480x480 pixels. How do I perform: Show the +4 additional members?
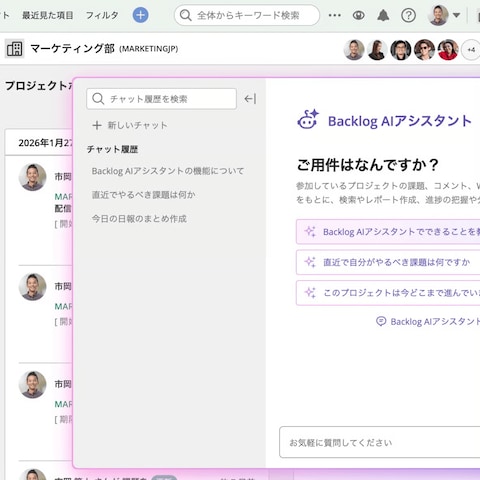point(471,50)
